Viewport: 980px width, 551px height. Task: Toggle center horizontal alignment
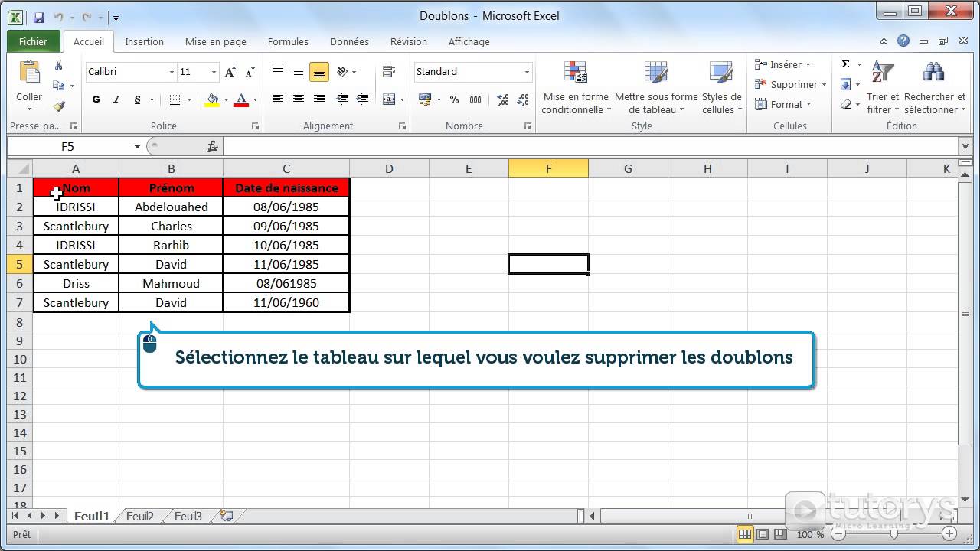tap(299, 99)
